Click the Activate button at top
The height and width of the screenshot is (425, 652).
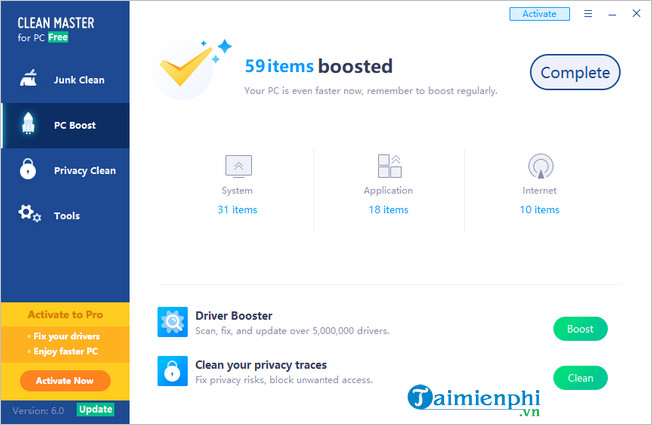click(540, 14)
